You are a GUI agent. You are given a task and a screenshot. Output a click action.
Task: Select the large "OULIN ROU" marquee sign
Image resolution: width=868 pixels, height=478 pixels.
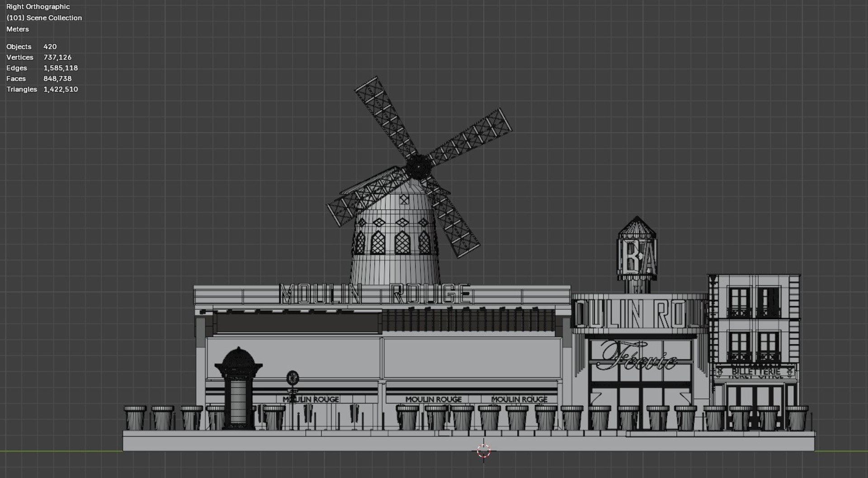pos(640,313)
